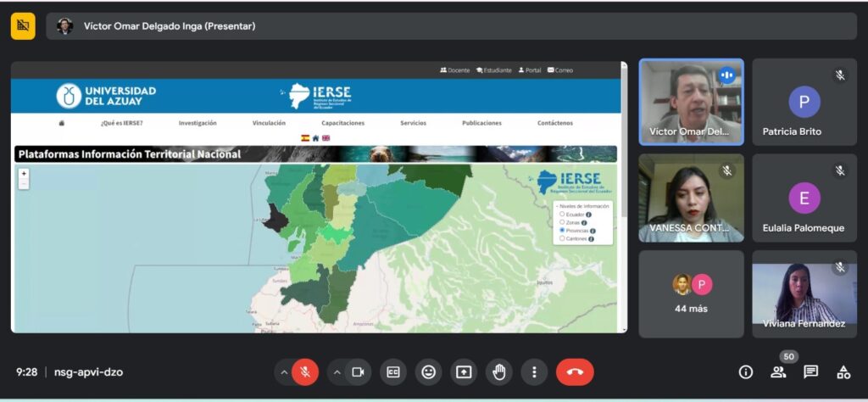The image size is (868, 402).
Task: Select the Ecuador information level
Action: [562, 214]
